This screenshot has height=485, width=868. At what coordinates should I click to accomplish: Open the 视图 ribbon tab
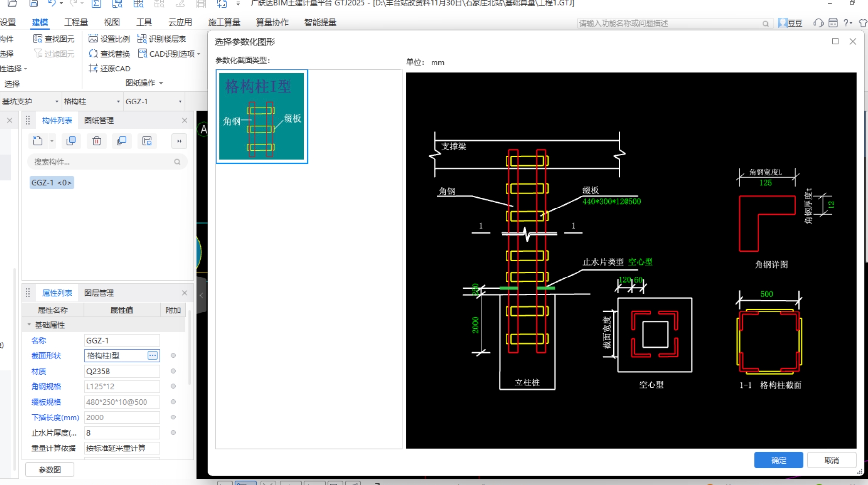pos(112,22)
